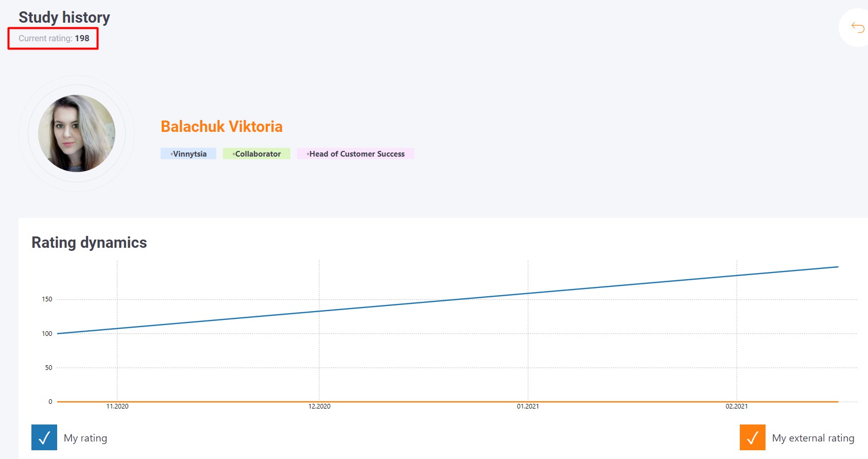Click the Study history heading
868x459 pixels.
[64, 17]
